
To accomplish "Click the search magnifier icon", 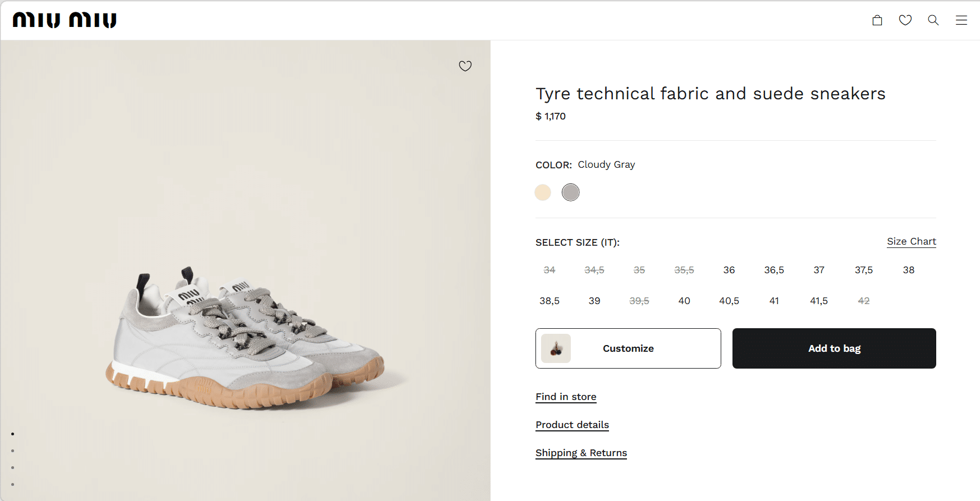I will tap(933, 20).
